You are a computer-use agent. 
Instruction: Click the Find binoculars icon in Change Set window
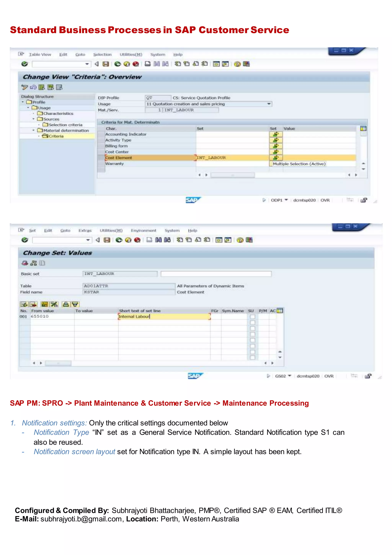pos(158,240)
